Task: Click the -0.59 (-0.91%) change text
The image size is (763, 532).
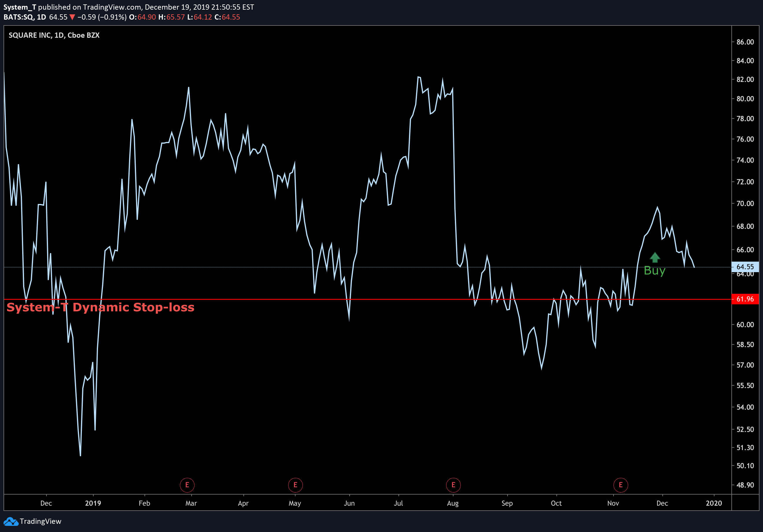Action: pos(102,17)
